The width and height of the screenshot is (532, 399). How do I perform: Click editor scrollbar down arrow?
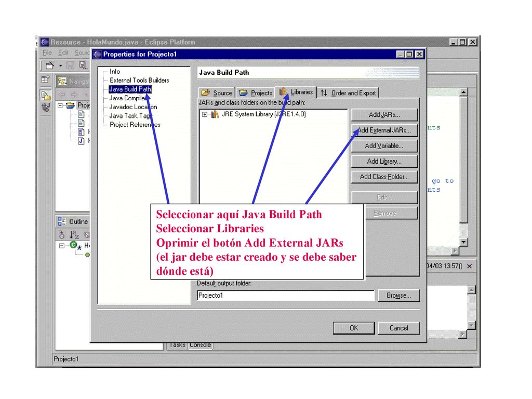(x=463, y=242)
